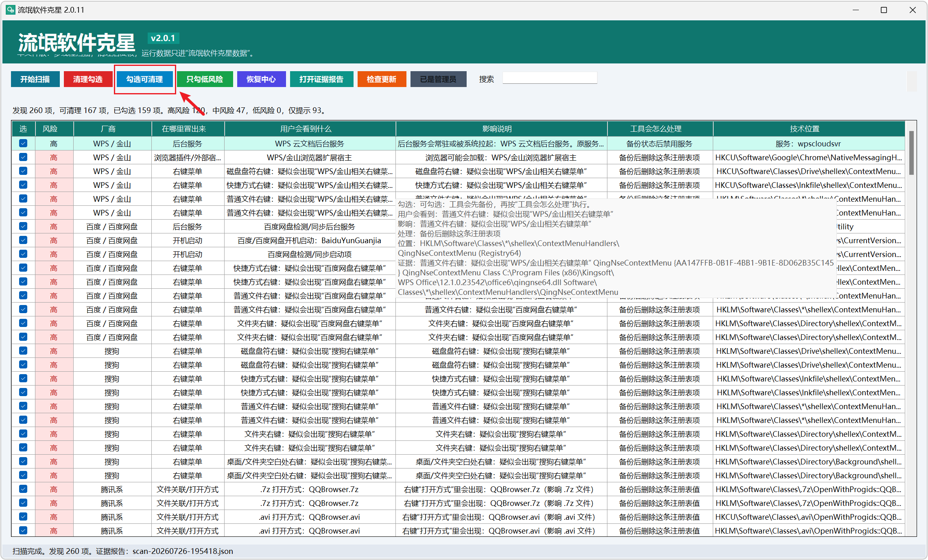
Task: Uncheck the WPS 云文档后台服务 row checkbox
Action: tap(23, 143)
